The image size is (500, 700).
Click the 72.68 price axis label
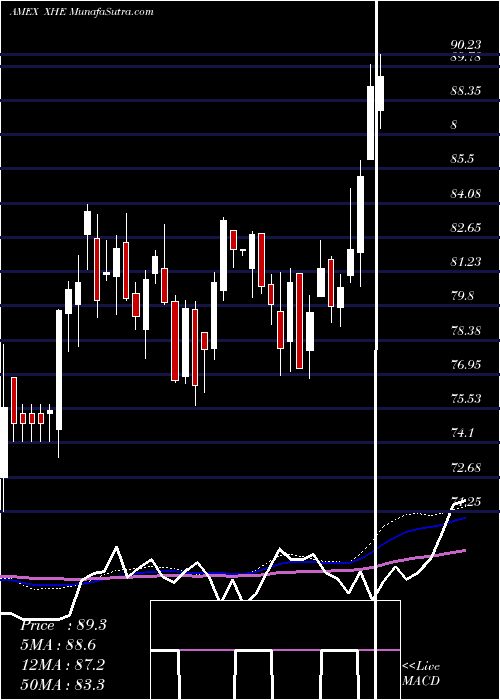pos(466,468)
